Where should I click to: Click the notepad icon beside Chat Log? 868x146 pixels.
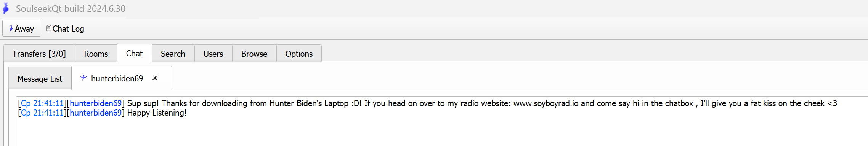pos(48,28)
